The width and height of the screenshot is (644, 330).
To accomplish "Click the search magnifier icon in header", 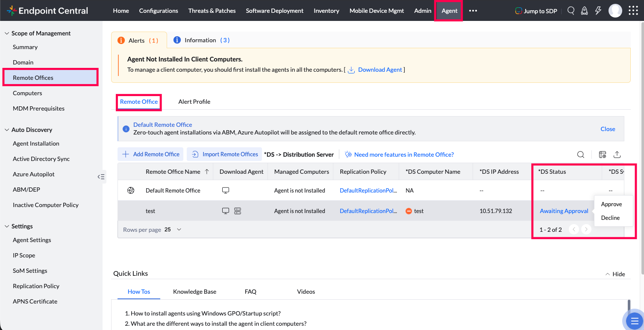I will tap(571, 11).
